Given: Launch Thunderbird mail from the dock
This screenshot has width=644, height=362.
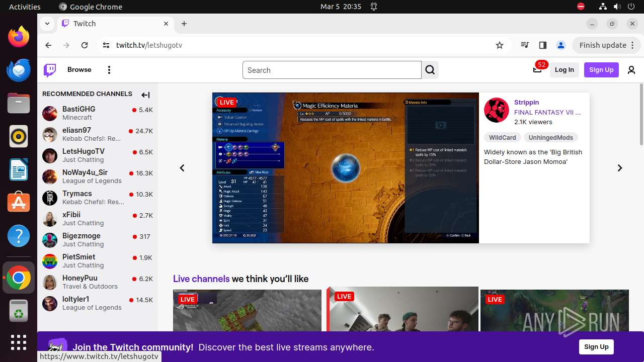Looking at the screenshot, I should (x=19, y=70).
